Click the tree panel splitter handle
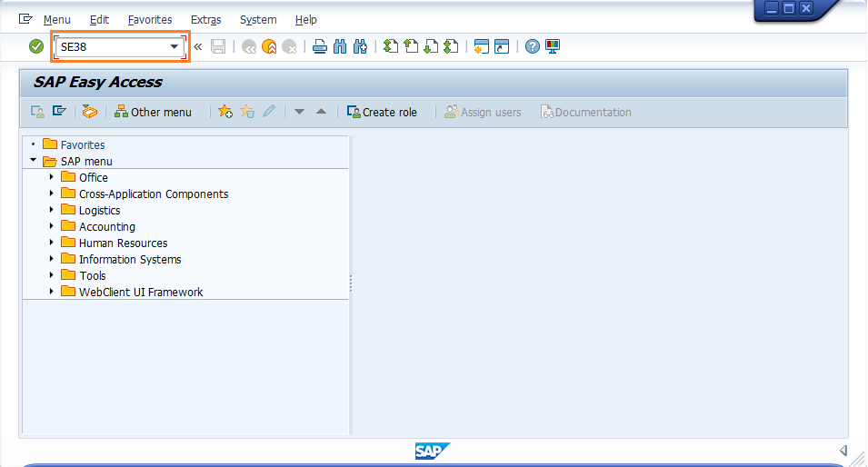This screenshot has width=868, height=467. point(351,283)
